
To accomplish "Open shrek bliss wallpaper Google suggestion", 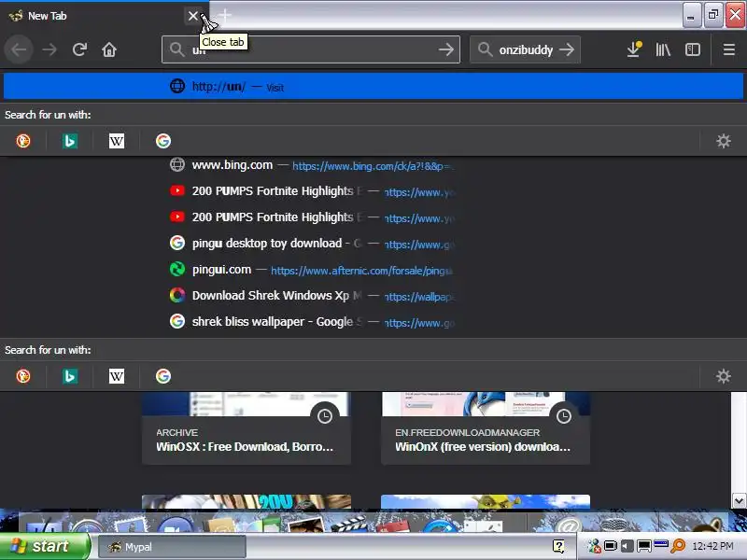I will (312, 322).
